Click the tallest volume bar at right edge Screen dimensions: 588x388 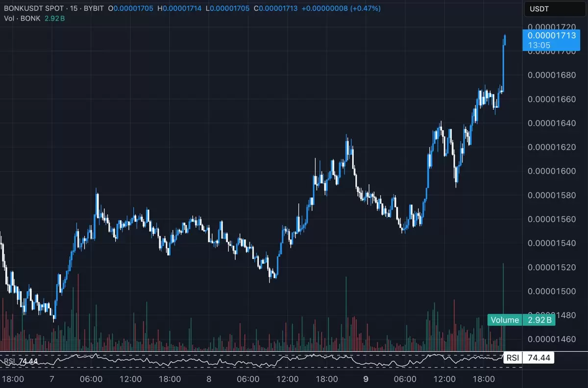tap(503, 307)
